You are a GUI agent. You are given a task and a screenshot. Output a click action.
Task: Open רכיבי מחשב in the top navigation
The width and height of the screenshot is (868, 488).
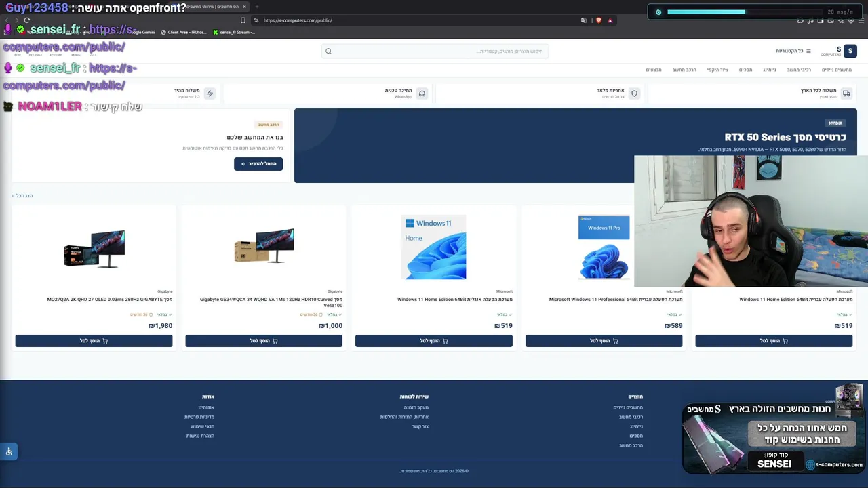point(799,70)
